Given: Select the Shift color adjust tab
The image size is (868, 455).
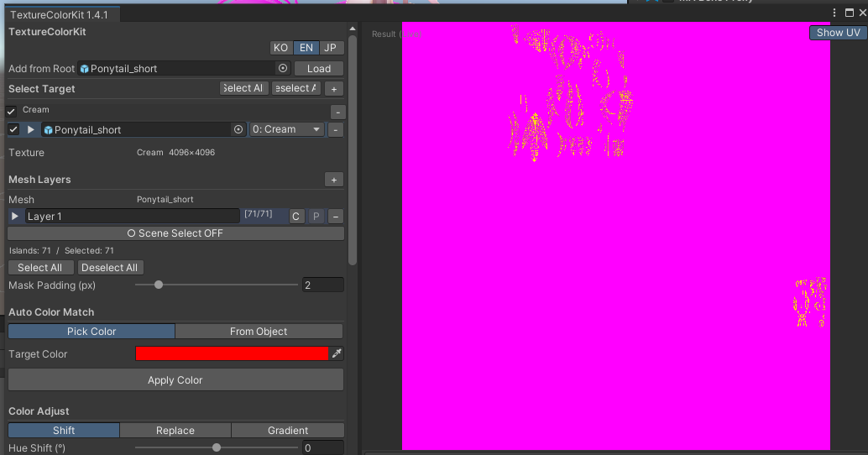Looking at the screenshot, I should pyautogui.click(x=64, y=430).
